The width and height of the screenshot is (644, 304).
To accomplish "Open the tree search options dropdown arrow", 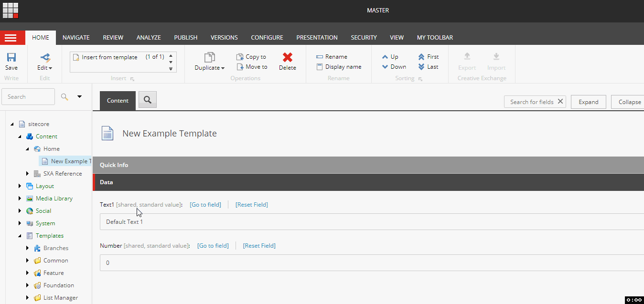I will tap(79, 96).
